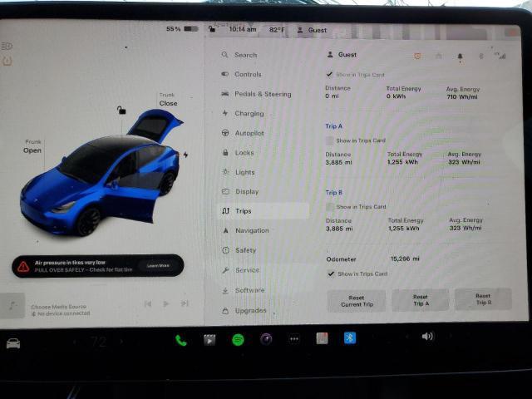Viewport: 532px width, 399px height.
Task: Tap the volume speaker icon
Action: point(427,336)
